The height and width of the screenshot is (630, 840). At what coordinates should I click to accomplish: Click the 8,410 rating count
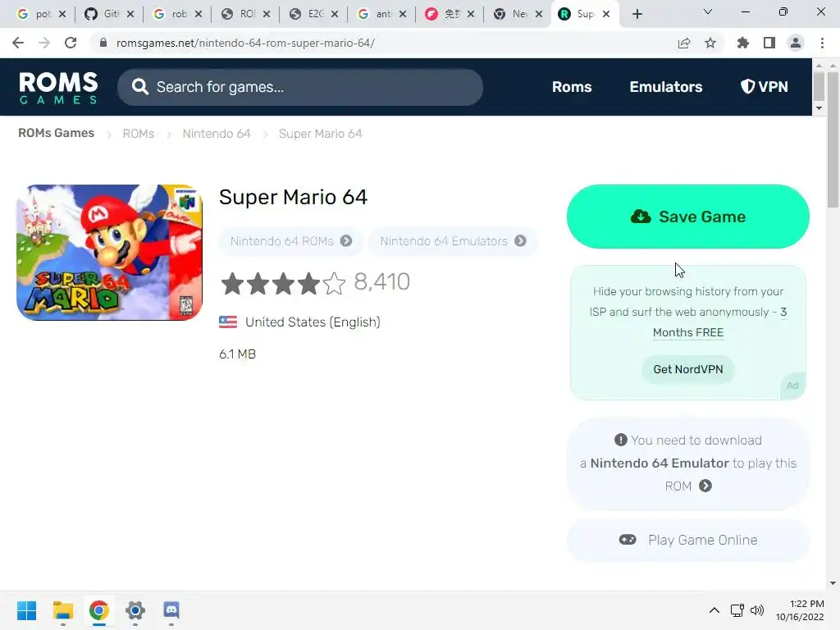pos(382,281)
